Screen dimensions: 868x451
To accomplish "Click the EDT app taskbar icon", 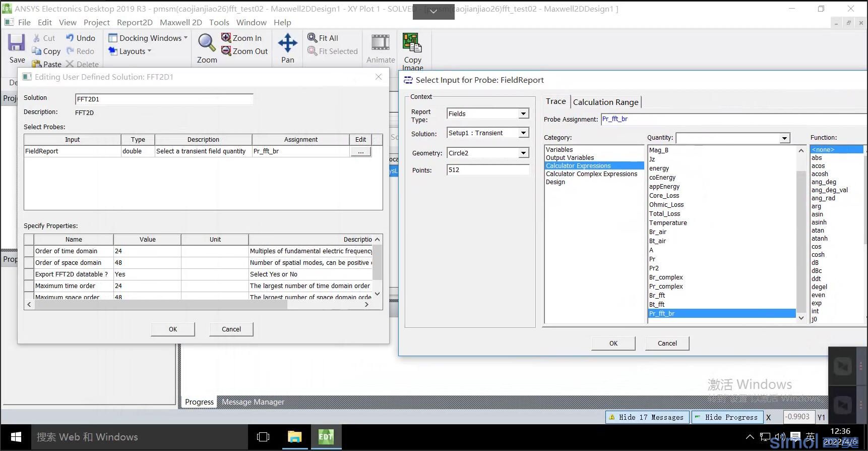I will 326,437.
